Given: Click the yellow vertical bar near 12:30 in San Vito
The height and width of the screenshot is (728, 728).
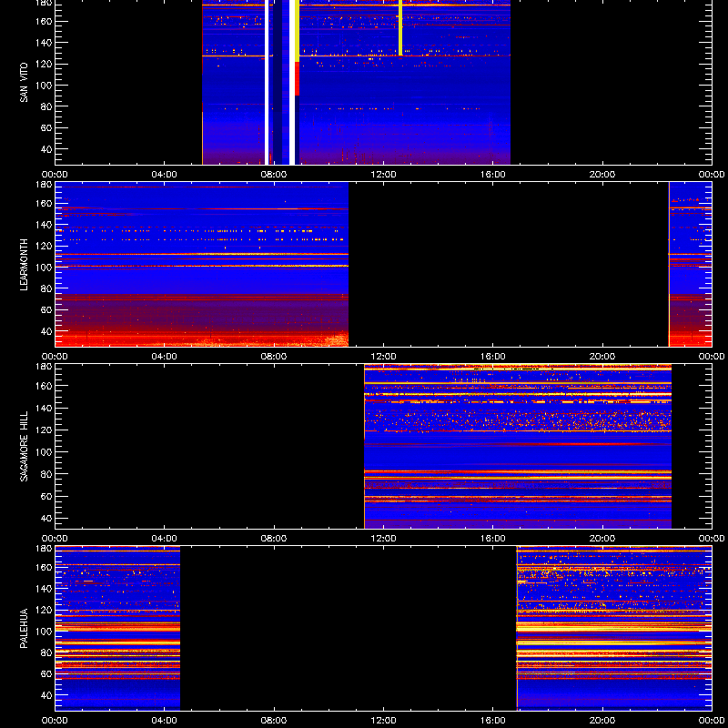Looking at the screenshot, I should pyautogui.click(x=400, y=28).
